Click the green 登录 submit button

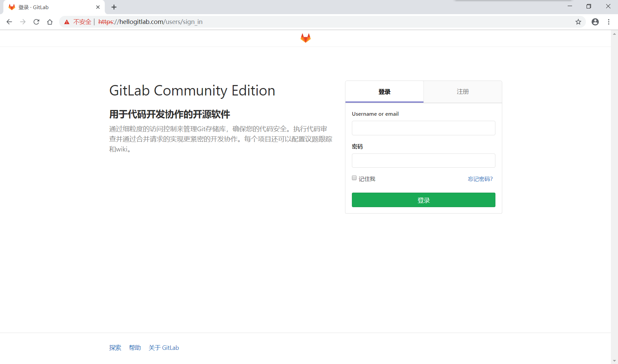pos(423,200)
